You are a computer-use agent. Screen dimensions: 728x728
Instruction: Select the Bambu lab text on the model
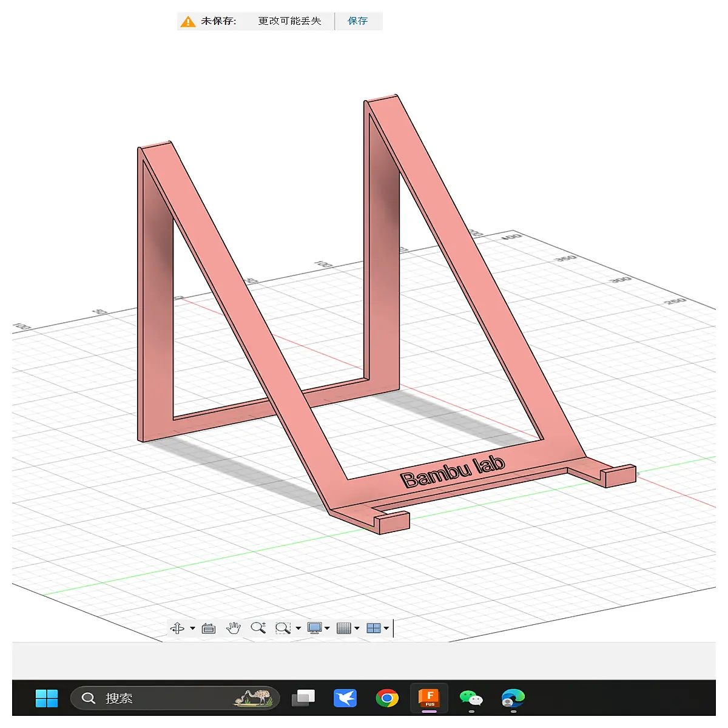pyautogui.click(x=453, y=472)
